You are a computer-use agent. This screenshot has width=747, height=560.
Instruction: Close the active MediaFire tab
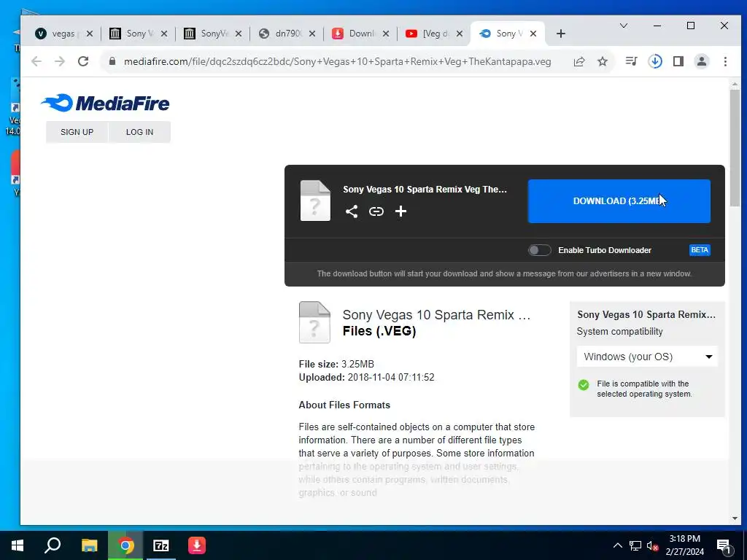pyautogui.click(x=533, y=34)
